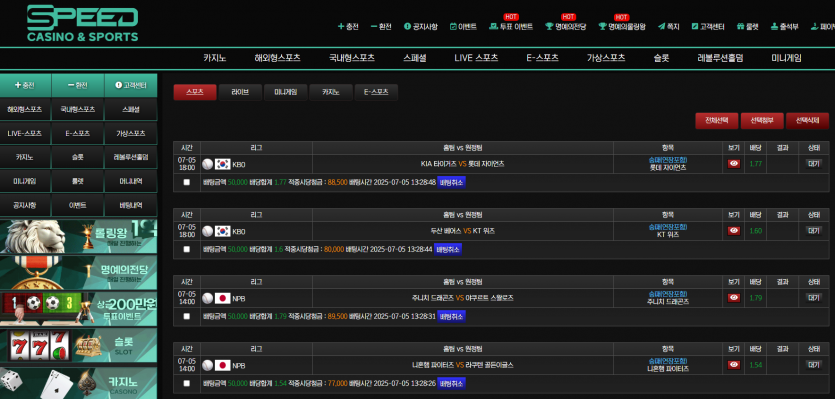
Task: Open 쪽지 messages with the paper plane icon
Action: pyautogui.click(x=669, y=26)
